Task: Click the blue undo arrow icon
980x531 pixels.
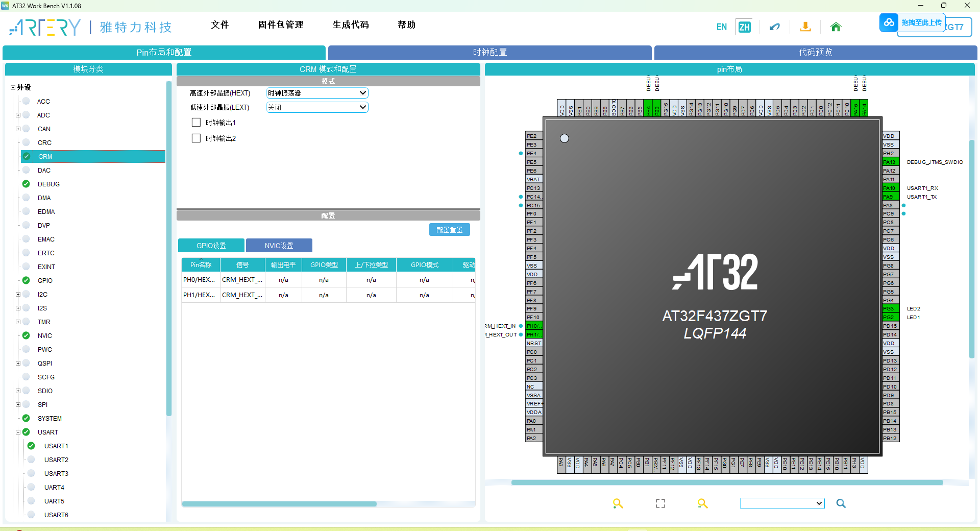Action: (775, 27)
